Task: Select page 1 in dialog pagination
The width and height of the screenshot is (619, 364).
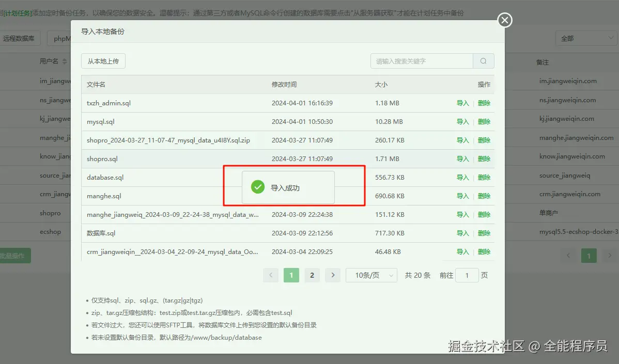Action: point(291,275)
